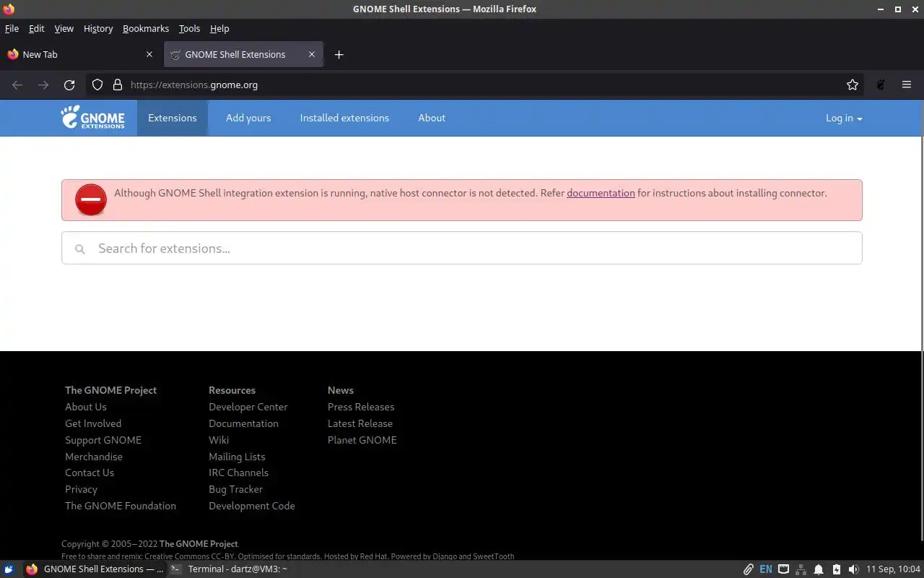
Task: Click the network connections tree tray icon
Action: pos(801,569)
